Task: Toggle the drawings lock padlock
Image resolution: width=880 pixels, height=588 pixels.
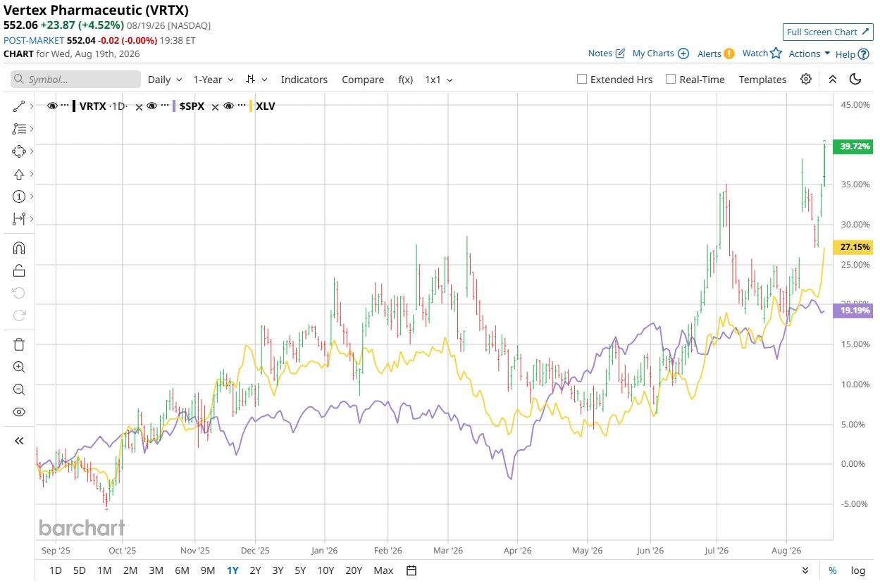Action: [19, 270]
